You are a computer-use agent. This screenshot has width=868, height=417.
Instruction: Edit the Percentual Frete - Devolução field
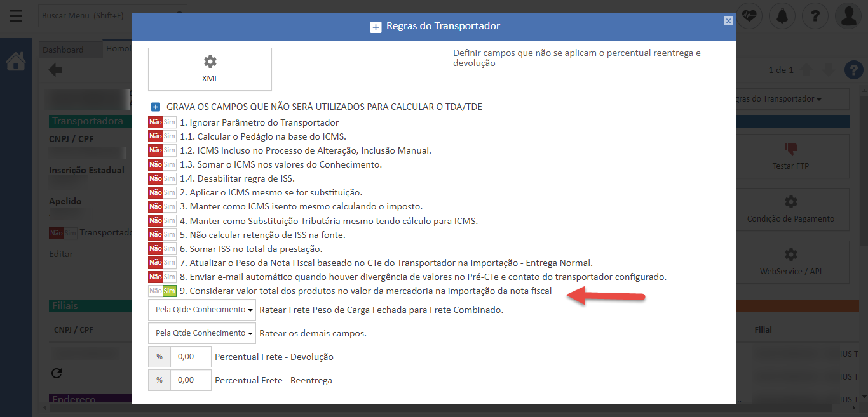tap(191, 357)
